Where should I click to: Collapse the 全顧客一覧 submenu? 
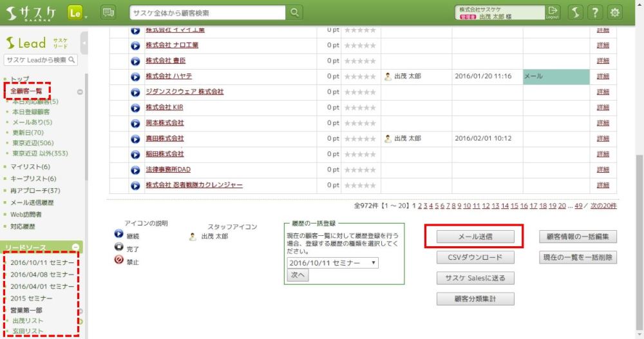[80, 92]
